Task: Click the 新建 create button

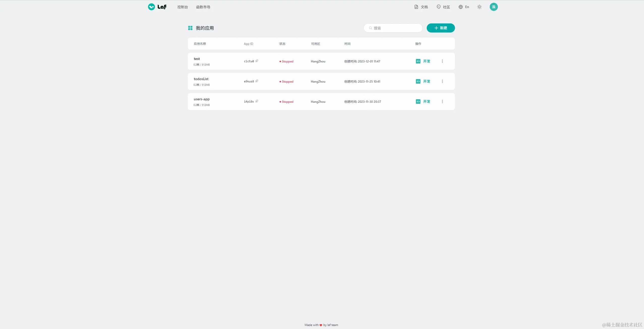Action: tap(441, 28)
